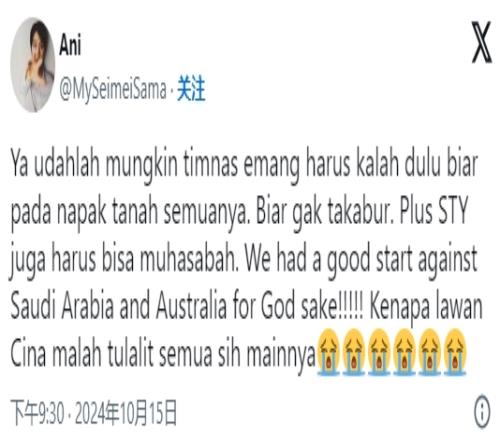Click the last crying face emoji
This screenshot has height=440, width=500.
click(x=455, y=352)
